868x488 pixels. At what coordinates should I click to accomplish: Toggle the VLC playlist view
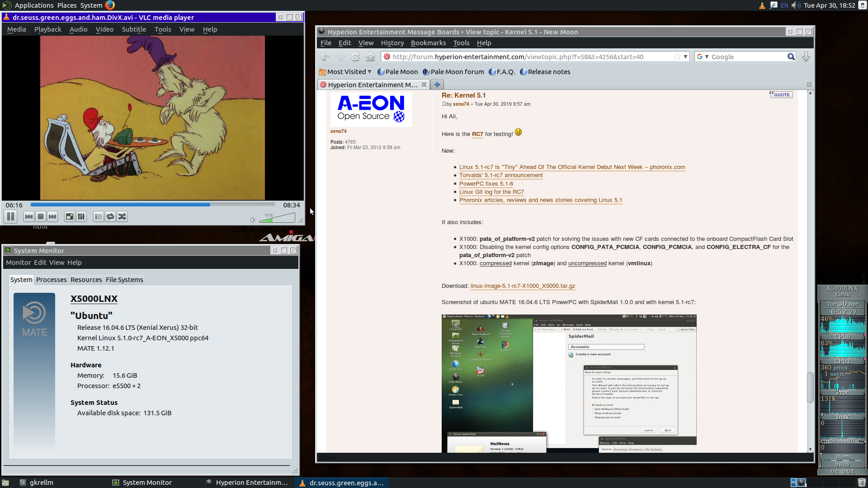pos(98,217)
